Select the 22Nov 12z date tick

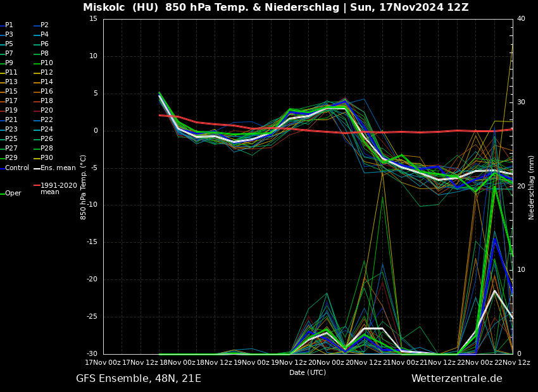pos(512,362)
